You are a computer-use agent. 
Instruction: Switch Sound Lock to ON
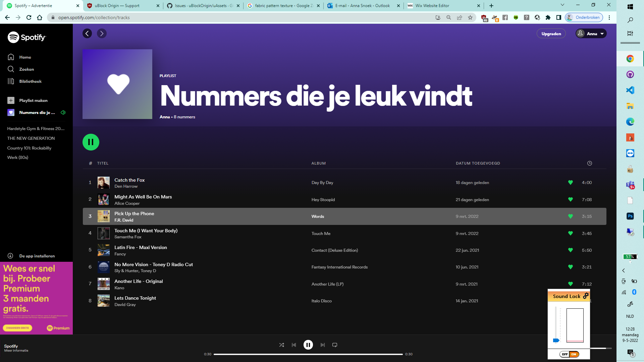click(575, 354)
